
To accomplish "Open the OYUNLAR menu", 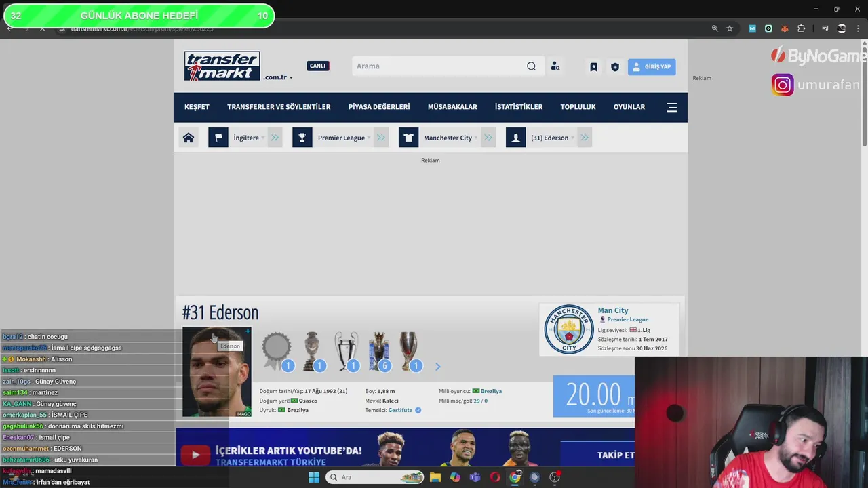I will (629, 107).
